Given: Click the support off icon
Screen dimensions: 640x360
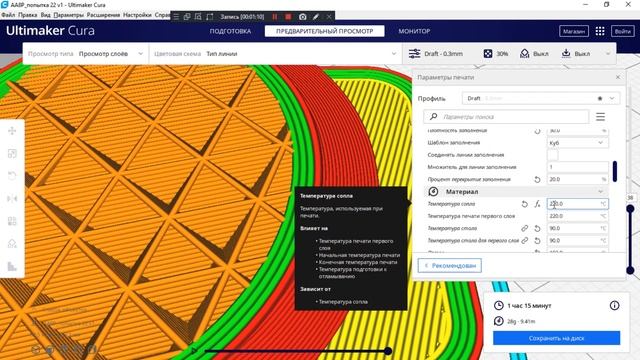Looking at the screenshot, I should point(524,53).
